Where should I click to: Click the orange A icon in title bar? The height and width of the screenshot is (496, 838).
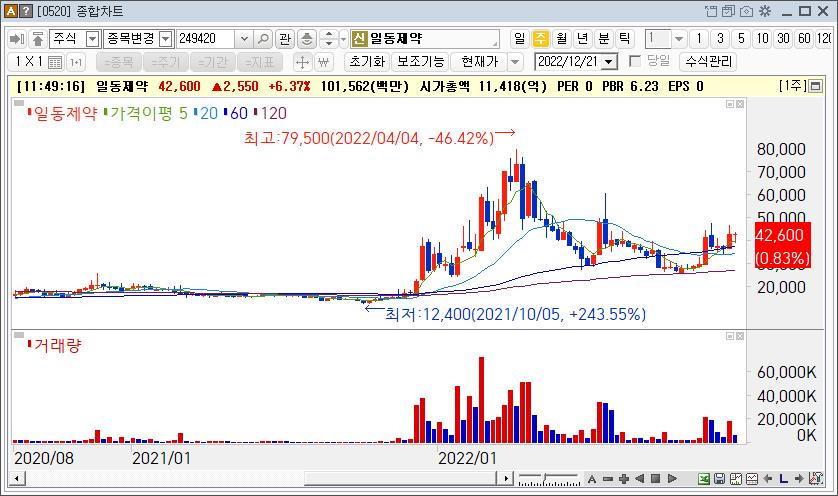pos(11,11)
